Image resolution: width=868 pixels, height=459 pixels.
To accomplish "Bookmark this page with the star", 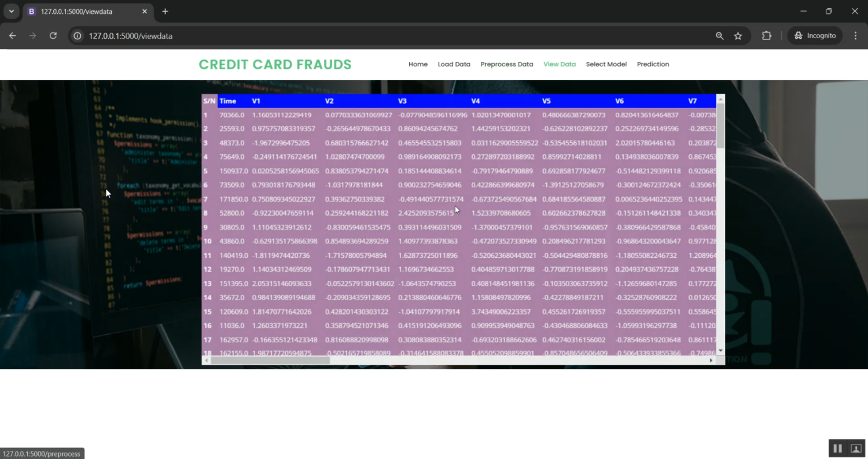I will point(738,36).
